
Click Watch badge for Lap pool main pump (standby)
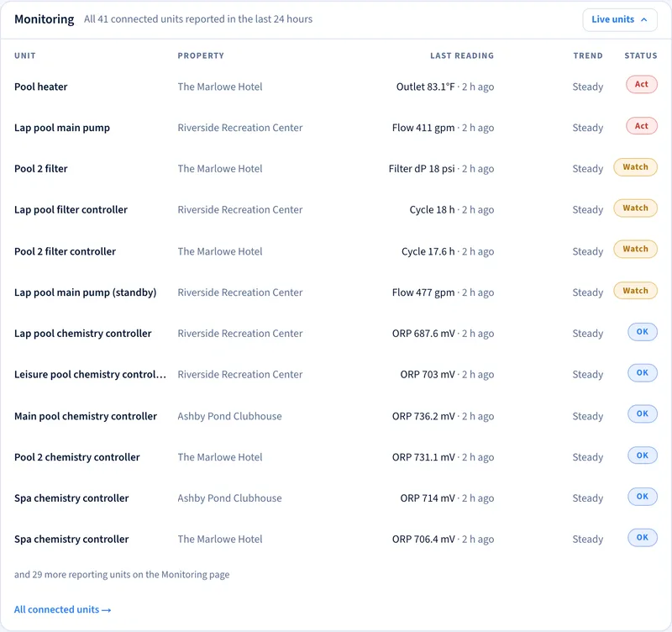click(635, 291)
